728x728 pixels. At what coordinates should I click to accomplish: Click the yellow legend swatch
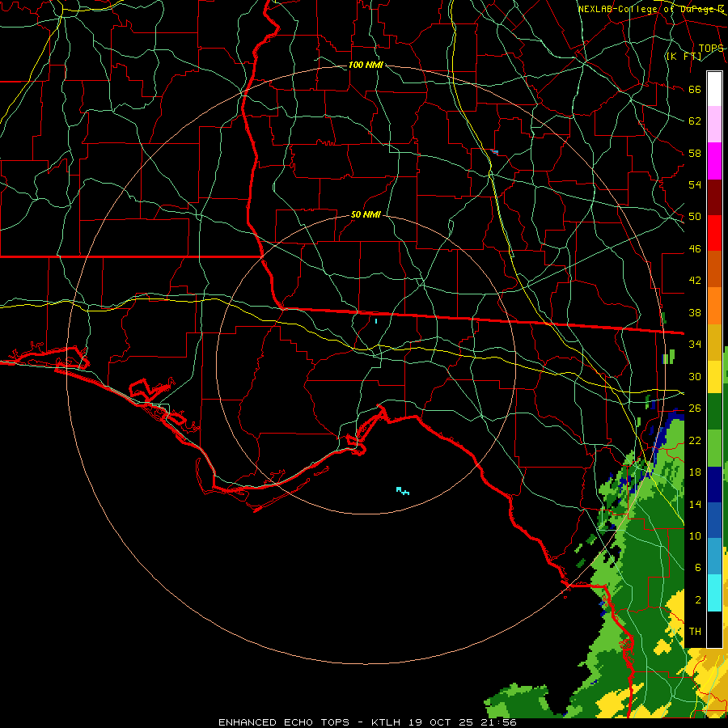(714, 377)
